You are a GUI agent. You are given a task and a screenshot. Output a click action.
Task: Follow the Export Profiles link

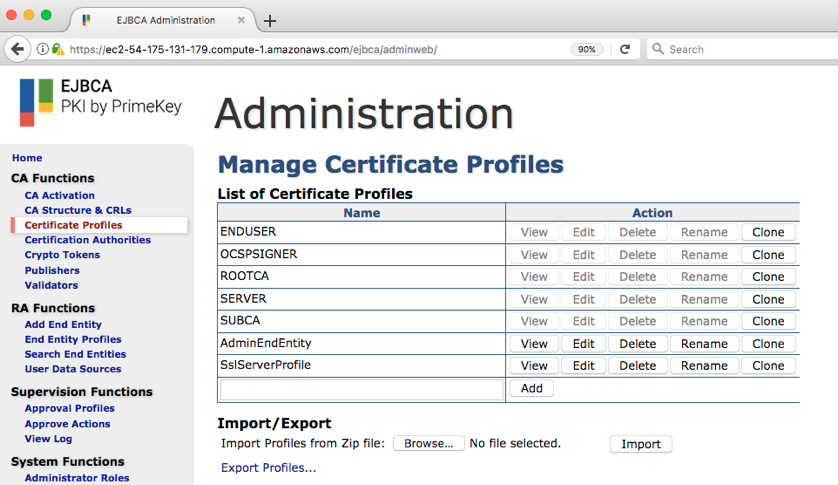(268, 468)
